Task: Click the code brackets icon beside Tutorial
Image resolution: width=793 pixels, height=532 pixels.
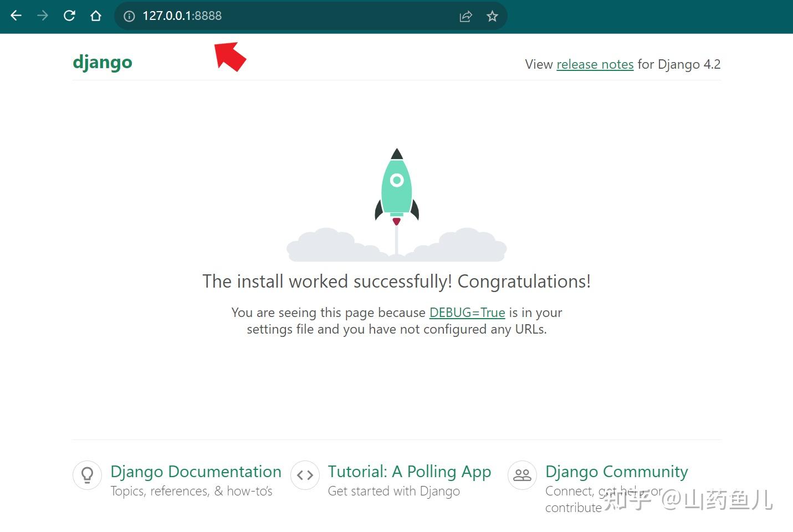Action: [305, 475]
